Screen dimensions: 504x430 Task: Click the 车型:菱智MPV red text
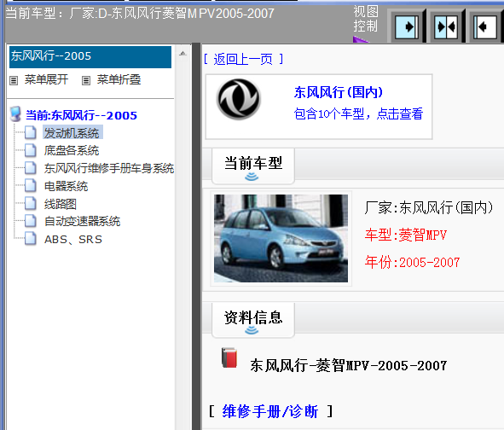[x=406, y=235]
